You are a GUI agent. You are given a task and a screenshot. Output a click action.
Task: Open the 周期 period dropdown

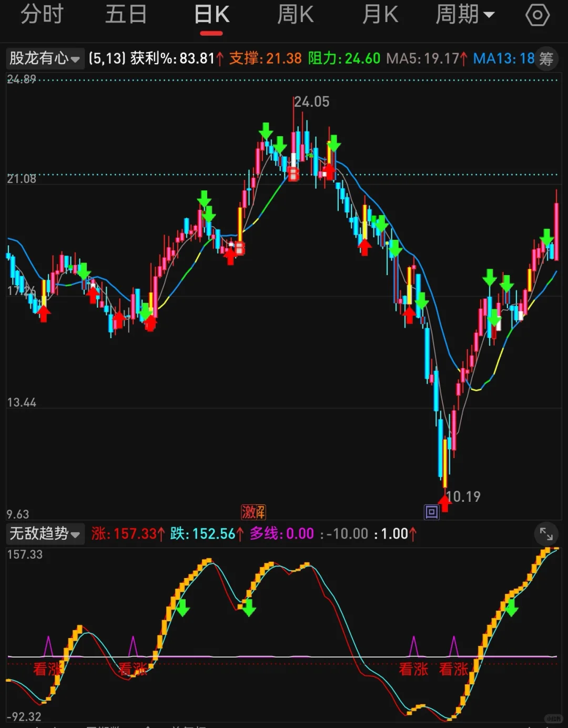pos(465,14)
